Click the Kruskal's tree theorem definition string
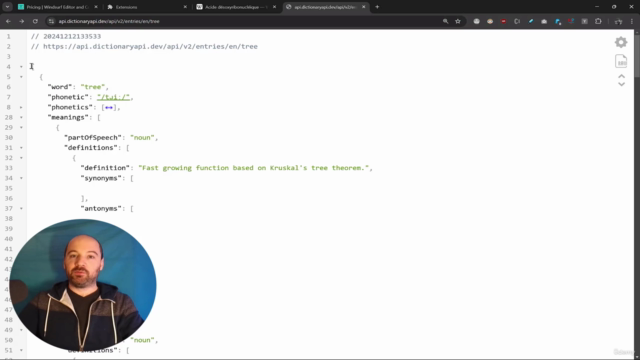Viewport: 640px width, 360px height. [253, 168]
